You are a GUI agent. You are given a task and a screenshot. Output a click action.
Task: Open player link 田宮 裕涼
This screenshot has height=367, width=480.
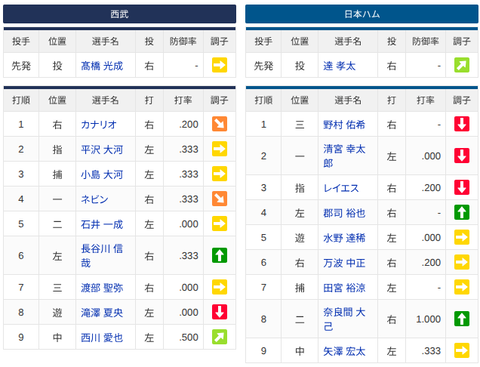tap(344, 288)
